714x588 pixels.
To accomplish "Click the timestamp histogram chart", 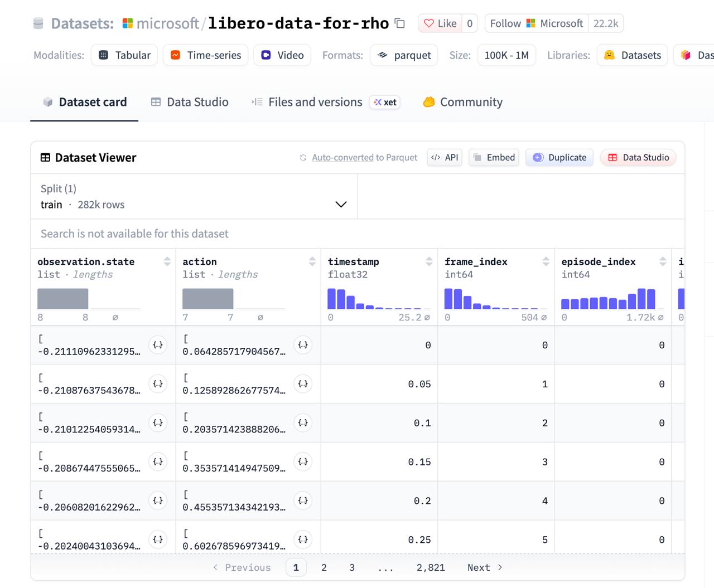I will (x=379, y=299).
